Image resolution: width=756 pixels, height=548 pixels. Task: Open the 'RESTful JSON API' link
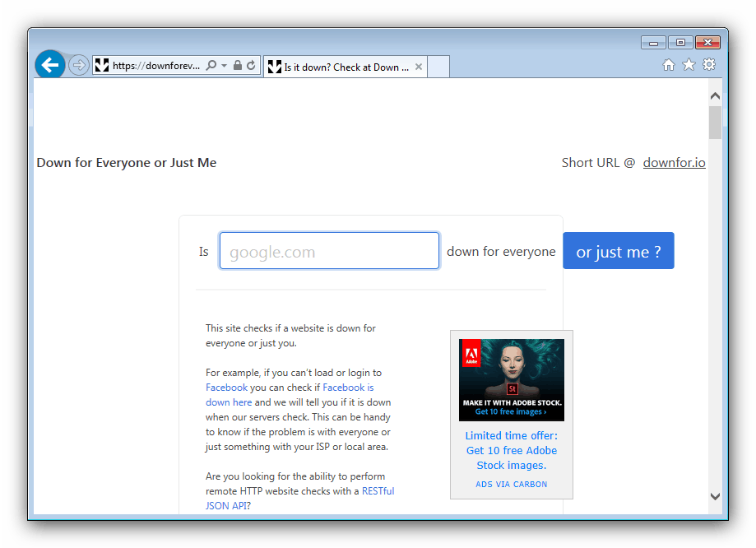(300, 499)
